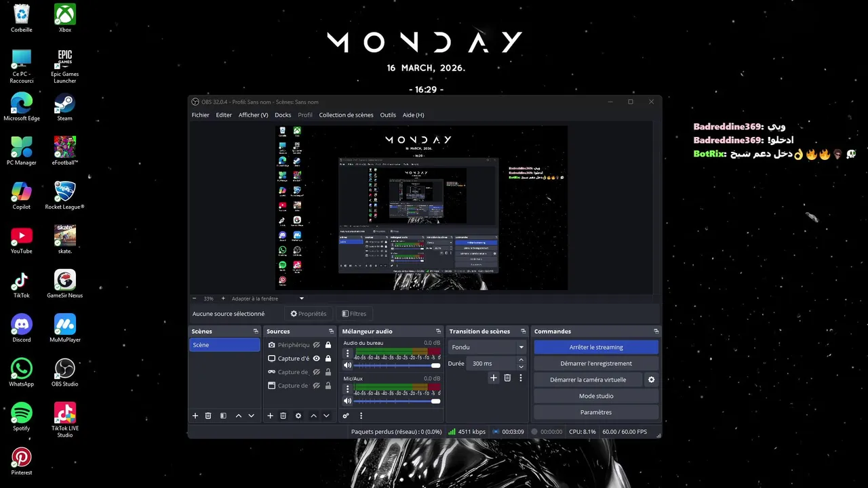This screenshot has width=868, height=488.
Task: Open the Discord desktop icon
Action: [22, 329]
